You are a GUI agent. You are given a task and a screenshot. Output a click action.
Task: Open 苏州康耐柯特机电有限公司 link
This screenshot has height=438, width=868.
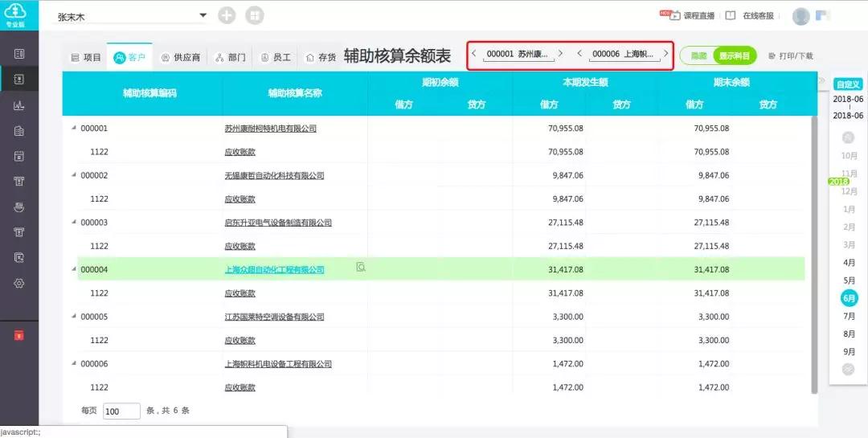(x=271, y=129)
